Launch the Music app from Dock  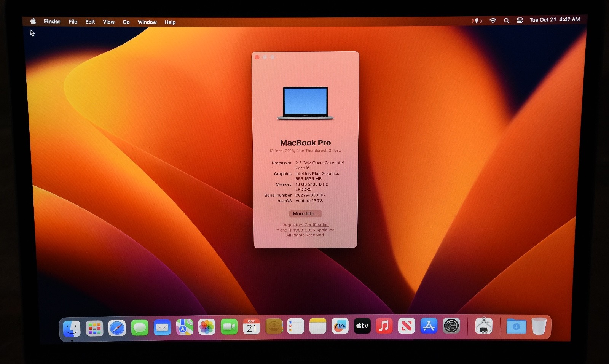pos(384,326)
